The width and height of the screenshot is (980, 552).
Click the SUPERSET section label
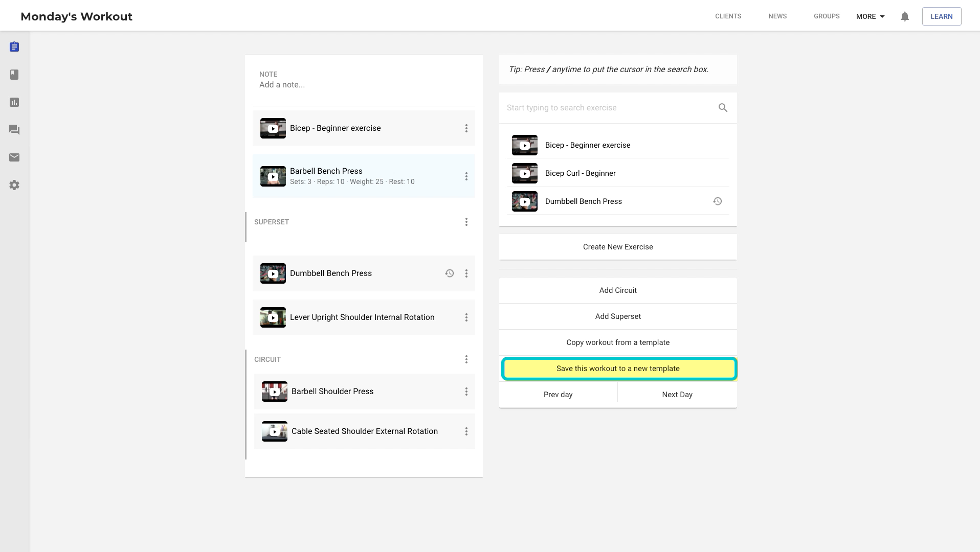click(x=271, y=222)
